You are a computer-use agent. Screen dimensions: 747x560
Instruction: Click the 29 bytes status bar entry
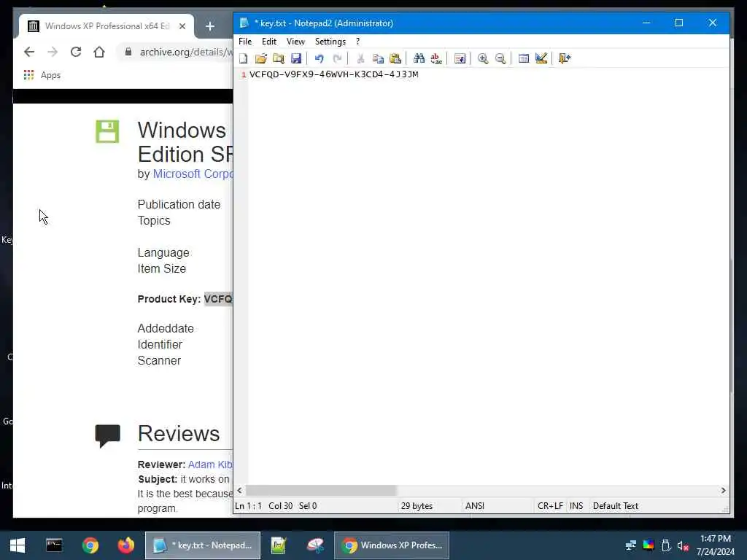click(x=417, y=506)
